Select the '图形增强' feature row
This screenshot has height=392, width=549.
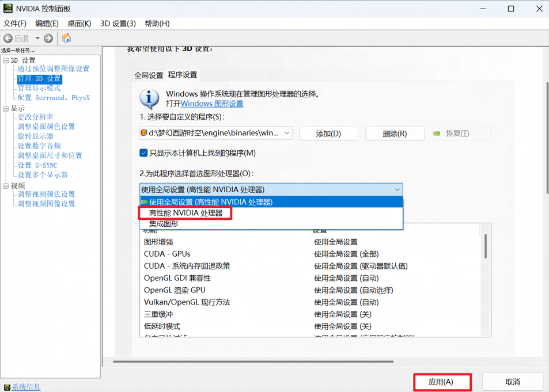pos(310,242)
